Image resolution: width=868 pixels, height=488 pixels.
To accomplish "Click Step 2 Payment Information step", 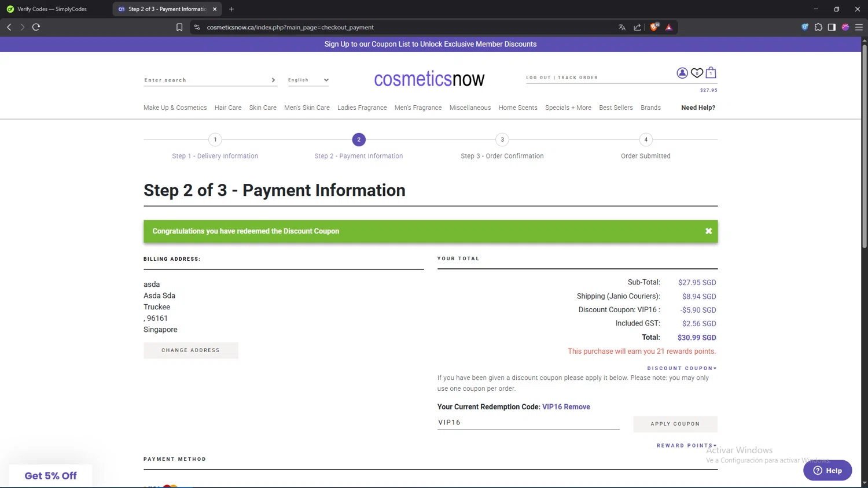I will click(359, 156).
